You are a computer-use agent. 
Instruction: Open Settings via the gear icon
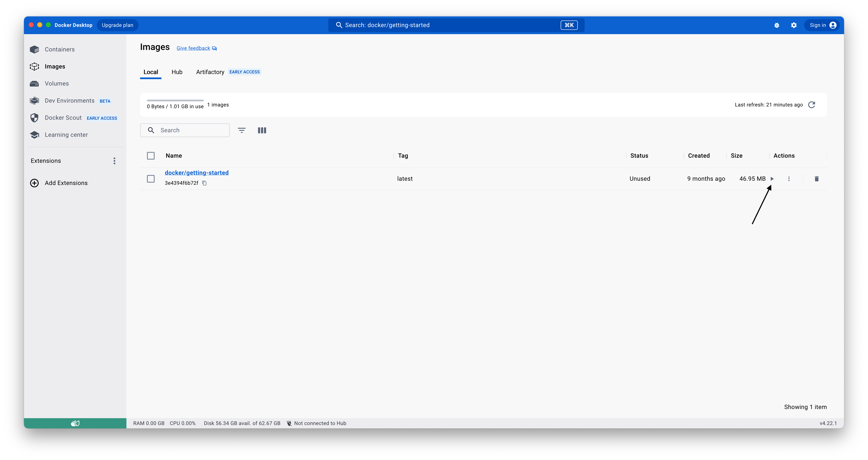point(794,25)
